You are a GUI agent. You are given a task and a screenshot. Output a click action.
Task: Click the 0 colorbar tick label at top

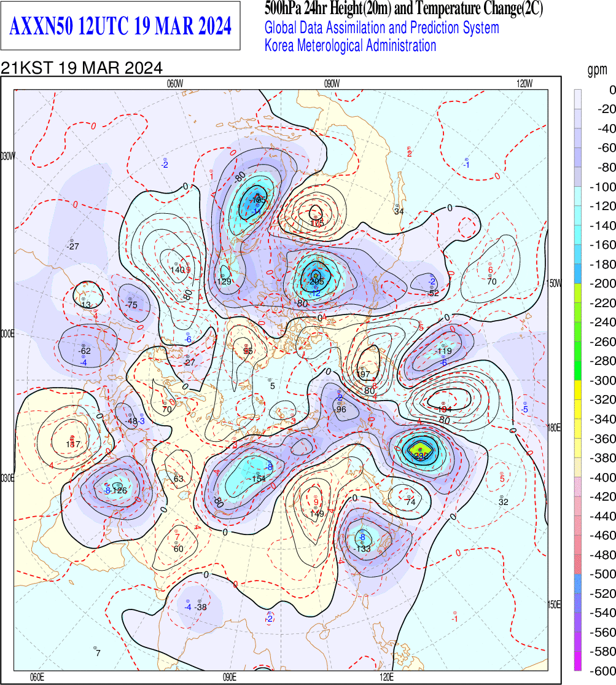coord(612,90)
